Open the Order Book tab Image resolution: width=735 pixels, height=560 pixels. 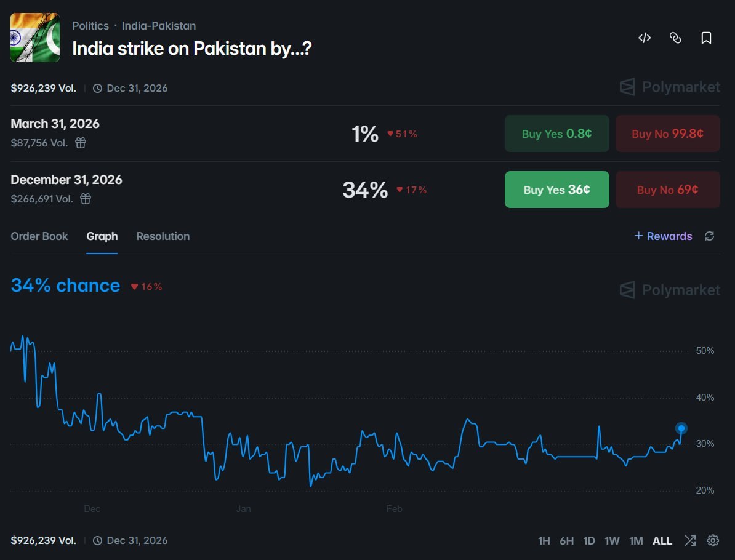coord(39,236)
